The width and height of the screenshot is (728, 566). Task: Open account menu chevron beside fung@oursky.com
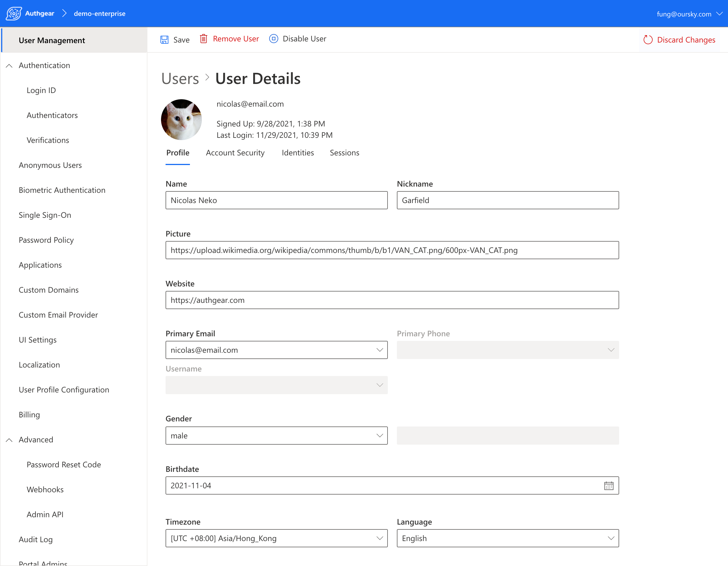coord(719,14)
